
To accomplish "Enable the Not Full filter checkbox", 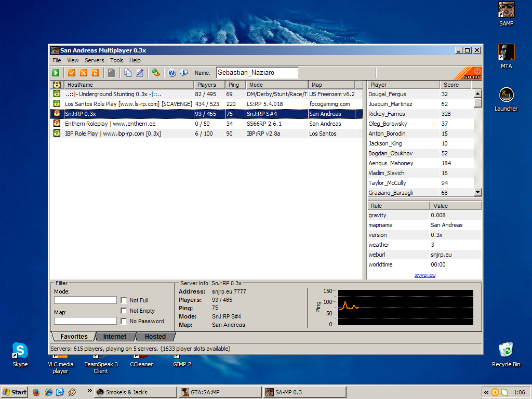I will coord(124,300).
